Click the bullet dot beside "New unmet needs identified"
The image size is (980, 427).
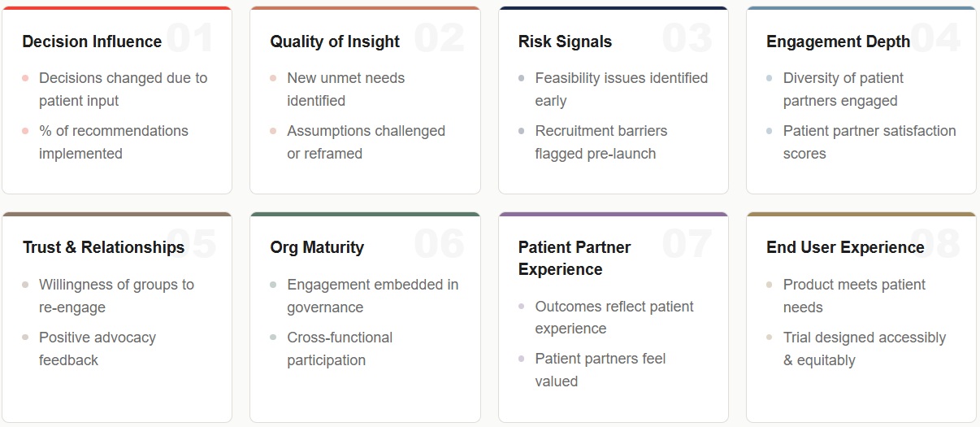pyautogui.click(x=273, y=78)
